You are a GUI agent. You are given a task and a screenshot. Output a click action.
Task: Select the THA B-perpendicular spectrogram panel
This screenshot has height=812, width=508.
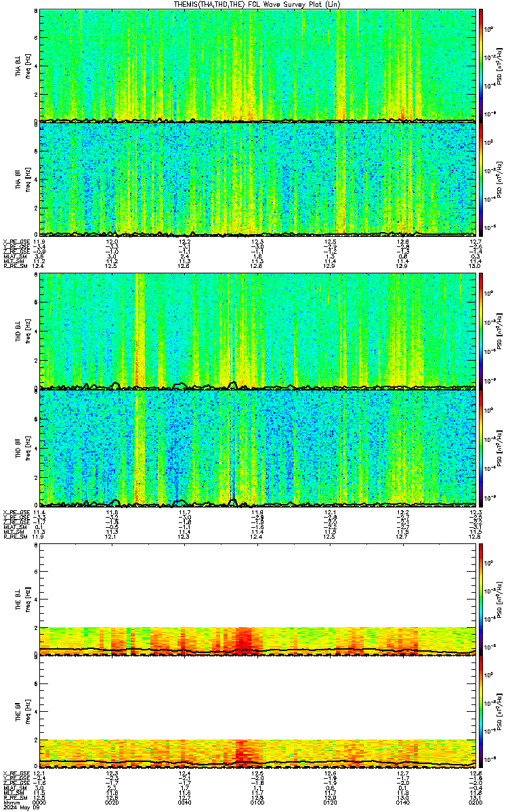tap(257, 66)
